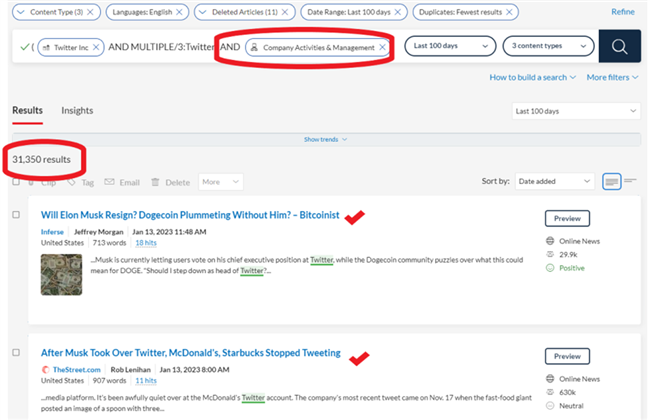Screen dimensions: 650x420
Task: Click the 630k reach value
Action: [568, 393]
